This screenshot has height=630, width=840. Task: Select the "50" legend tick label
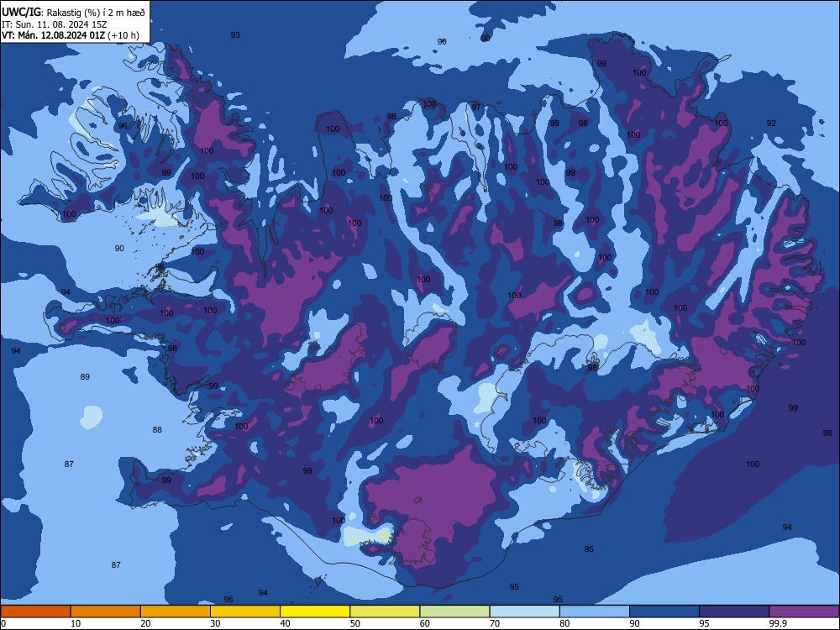click(354, 623)
